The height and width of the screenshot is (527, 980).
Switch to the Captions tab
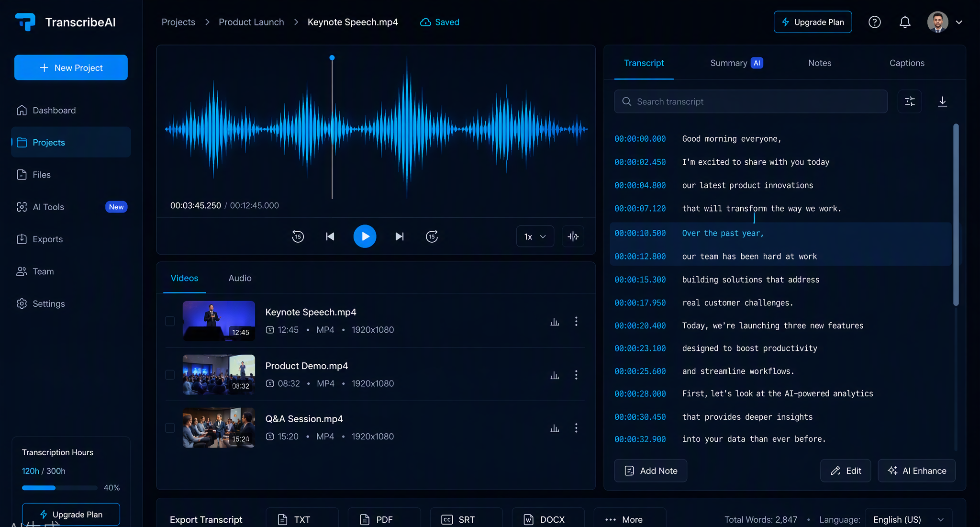907,63
